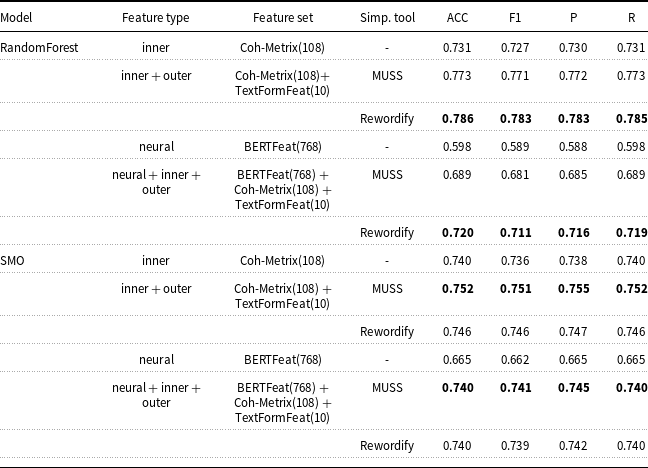Select the last Rewordify row cell

click(387, 446)
